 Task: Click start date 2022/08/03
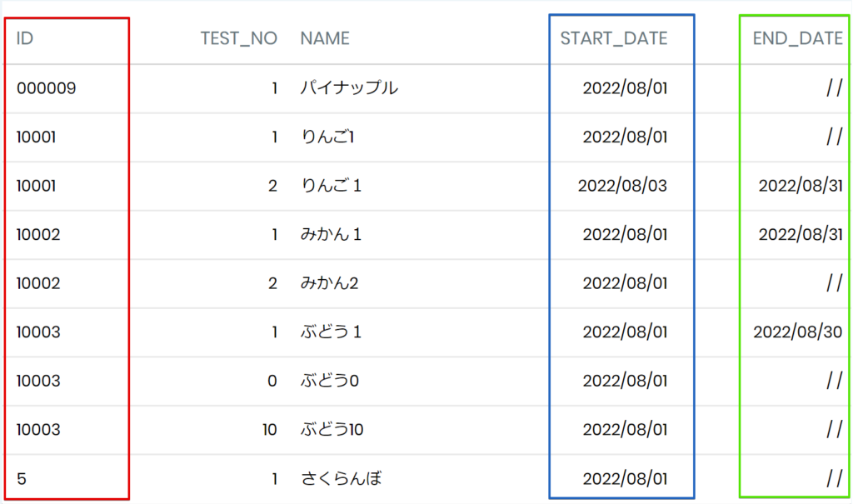622,186
